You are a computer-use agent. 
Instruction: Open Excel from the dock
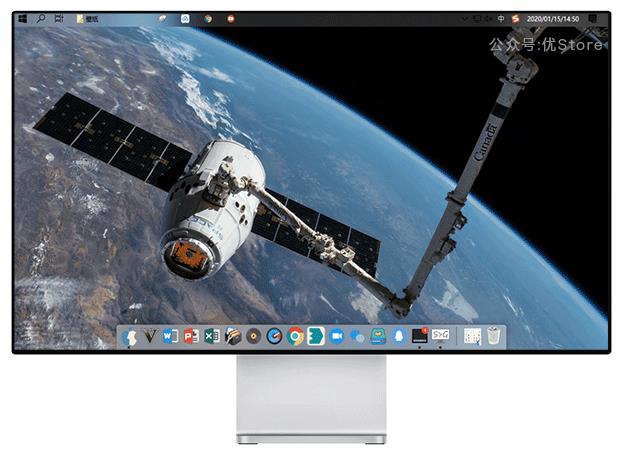pyautogui.click(x=211, y=337)
